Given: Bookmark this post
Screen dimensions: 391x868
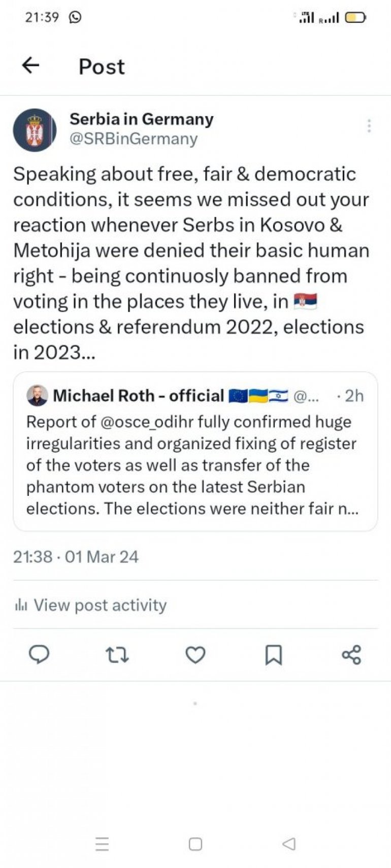Looking at the screenshot, I should click(274, 655).
